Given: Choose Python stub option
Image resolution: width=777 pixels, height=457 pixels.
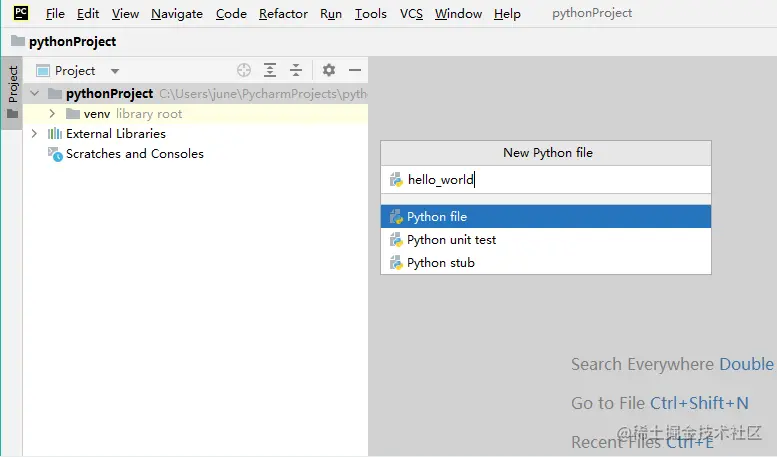Looking at the screenshot, I should [x=546, y=263].
